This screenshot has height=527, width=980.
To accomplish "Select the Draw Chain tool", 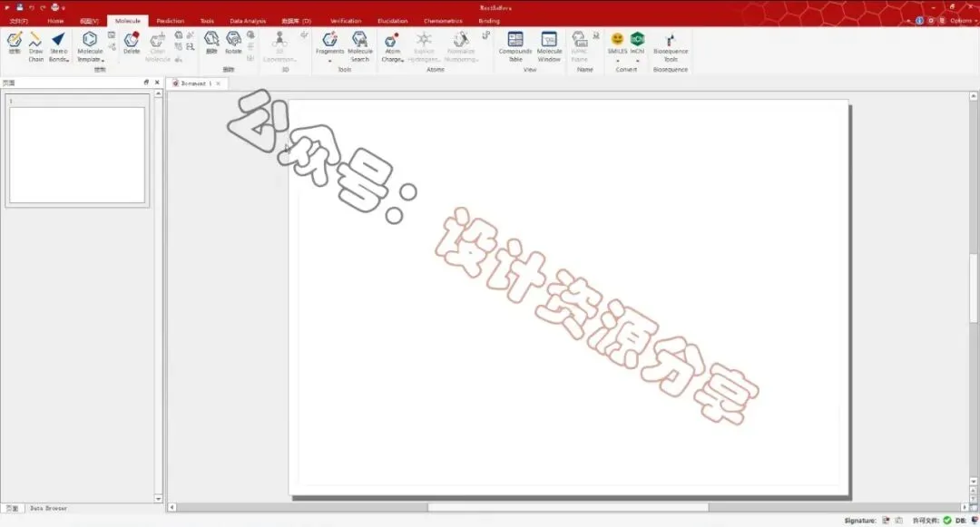I will pos(35,47).
